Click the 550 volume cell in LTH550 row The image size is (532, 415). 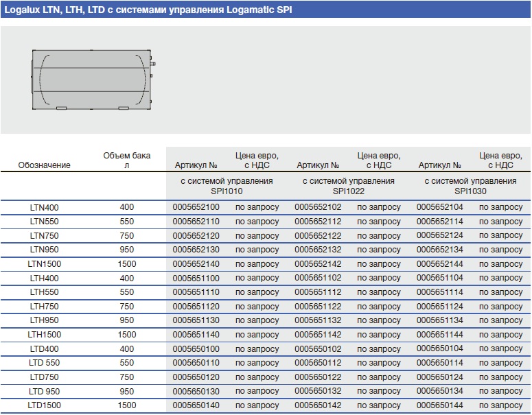pos(127,292)
